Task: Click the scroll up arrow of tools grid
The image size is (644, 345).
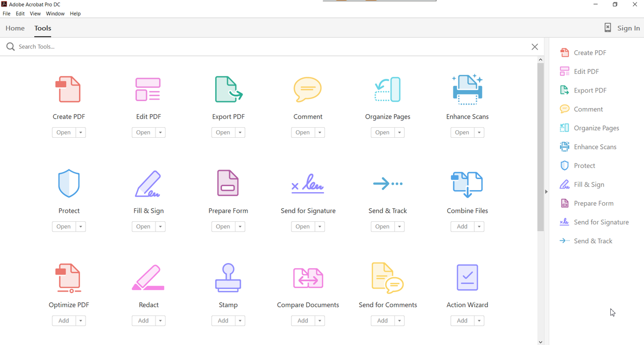Action: pyautogui.click(x=540, y=59)
